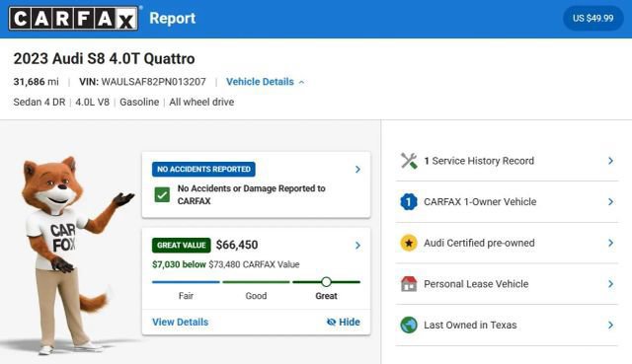The image size is (632, 364).
Task: Click the Fair segment of value bar
Action: tap(186, 282)
